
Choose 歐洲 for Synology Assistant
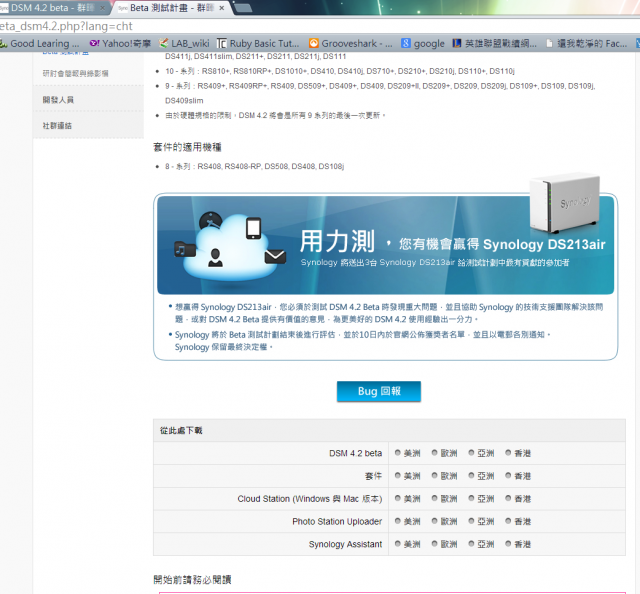click(435, 544)
